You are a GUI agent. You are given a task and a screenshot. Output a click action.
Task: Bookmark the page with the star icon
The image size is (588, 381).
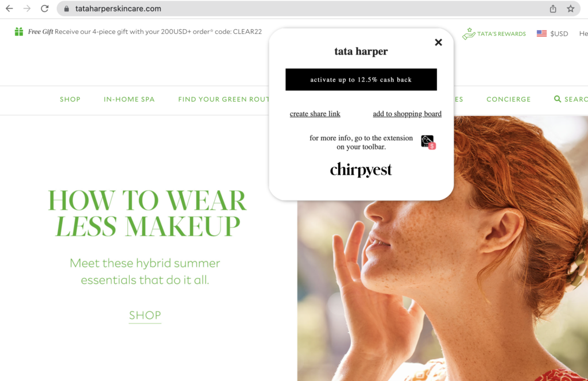570,9
